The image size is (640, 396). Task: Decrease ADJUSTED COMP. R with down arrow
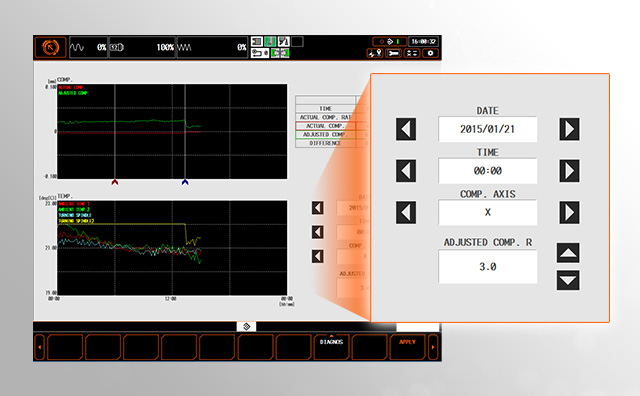pos(568,280)
